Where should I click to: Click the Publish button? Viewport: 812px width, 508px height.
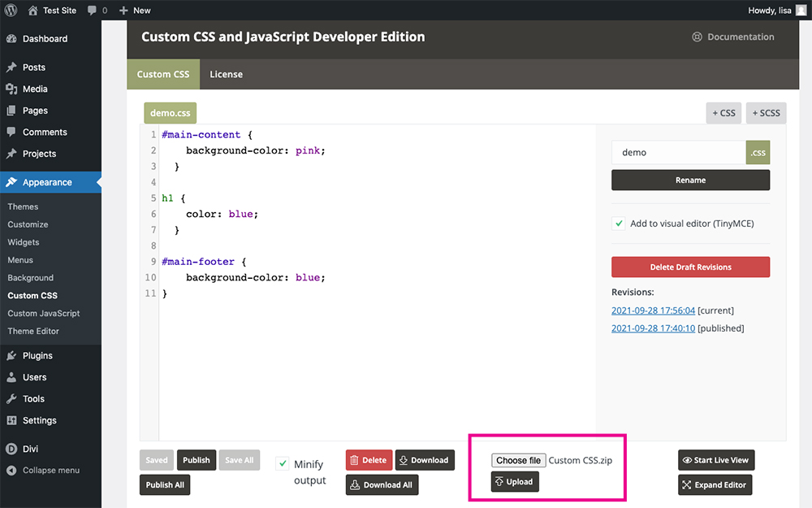coord(197,460)
